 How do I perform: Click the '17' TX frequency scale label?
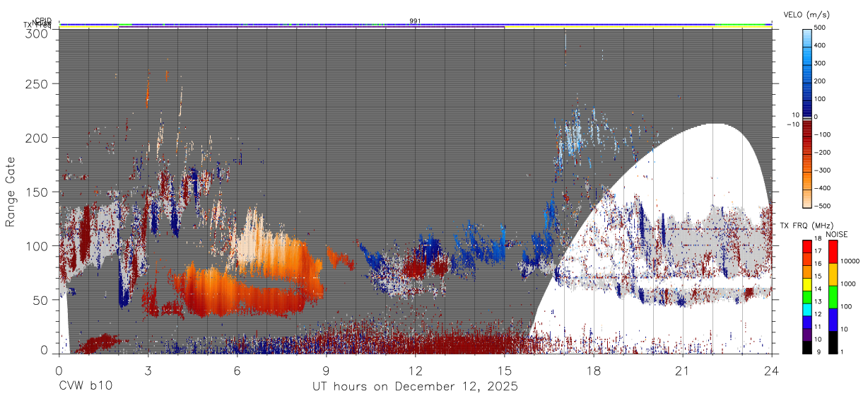(819, 251)
